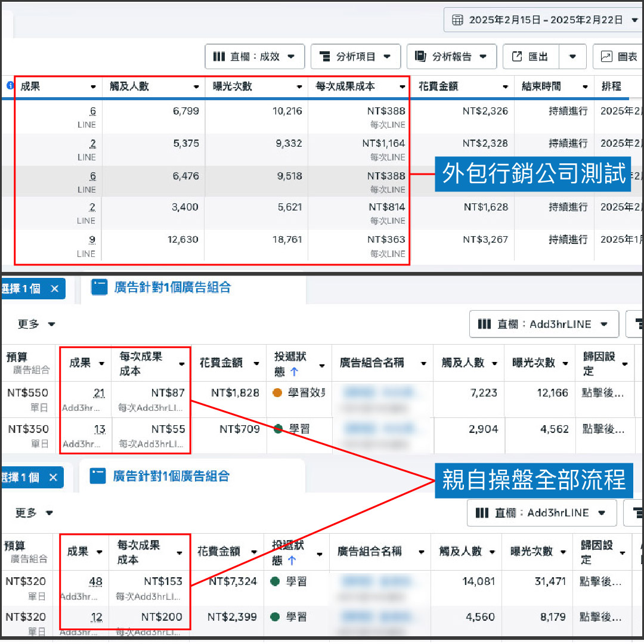Click the report icon on 分析報告 button

(x=420, y=57)
